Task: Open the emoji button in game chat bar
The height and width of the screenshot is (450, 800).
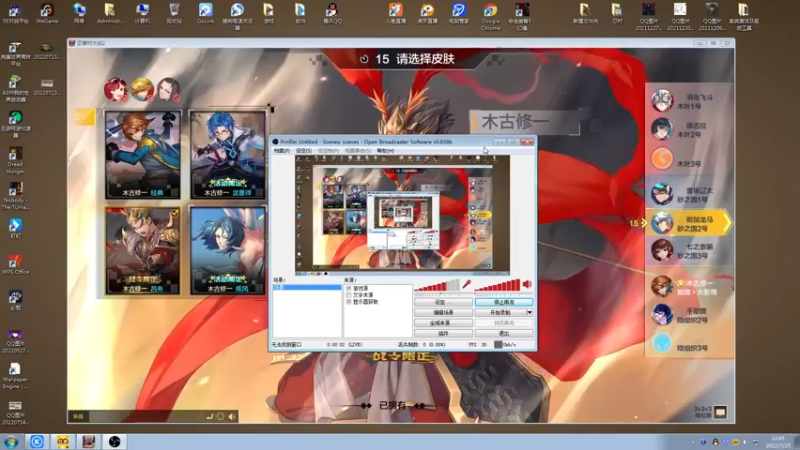Action: pyautogui.click(x=220, y=416)
